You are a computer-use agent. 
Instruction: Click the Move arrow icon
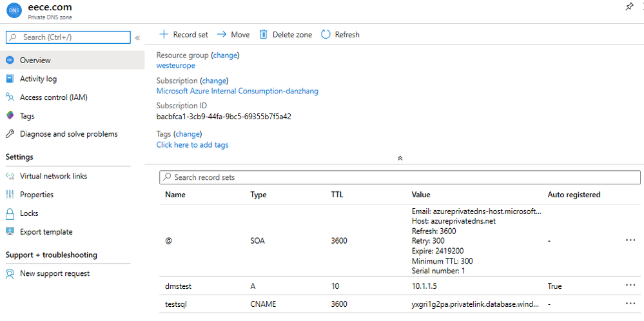pos(222,35)
